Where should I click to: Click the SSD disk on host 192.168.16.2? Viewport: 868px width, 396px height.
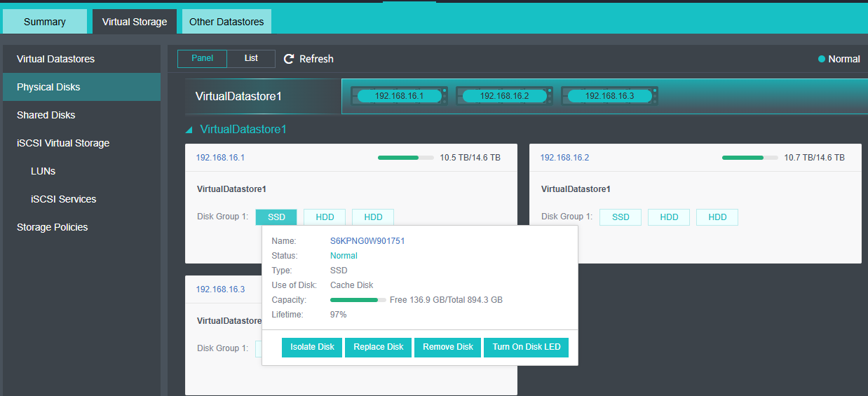[621, 217]
